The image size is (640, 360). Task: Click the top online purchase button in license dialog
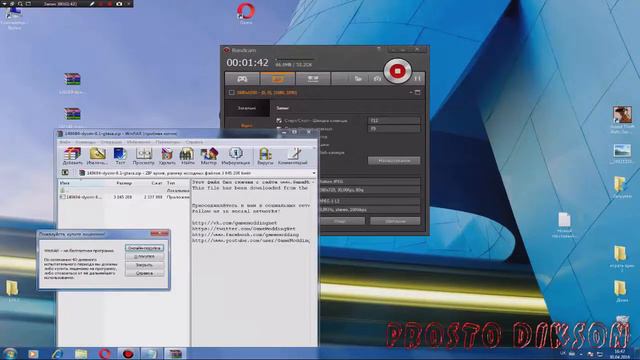click(x=144, y=248)
